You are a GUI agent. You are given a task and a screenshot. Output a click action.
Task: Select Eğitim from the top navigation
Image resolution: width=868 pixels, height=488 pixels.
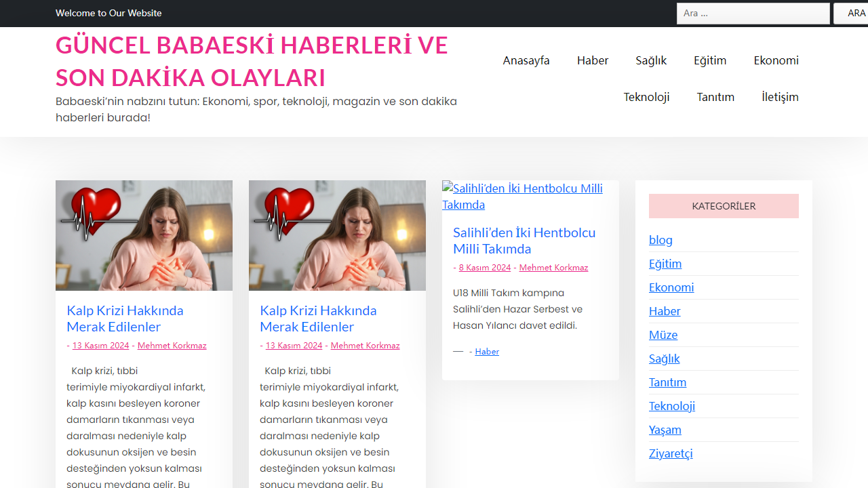pos(710,60)
